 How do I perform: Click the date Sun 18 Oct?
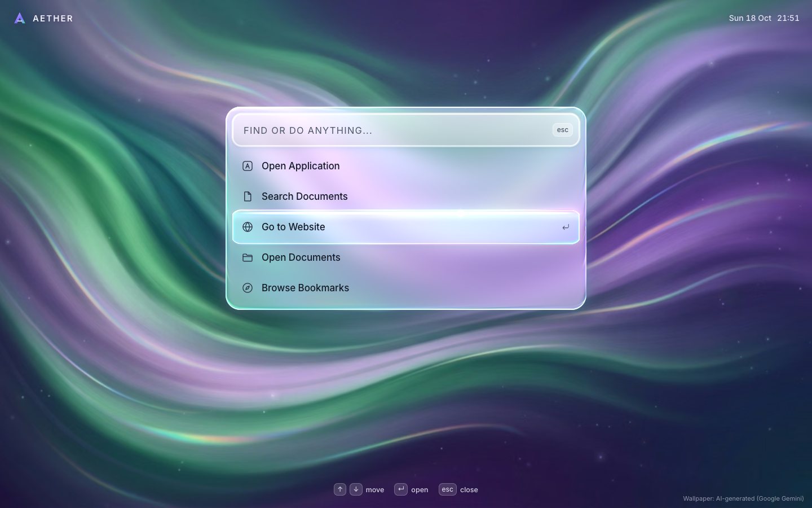tap(750, 18)
